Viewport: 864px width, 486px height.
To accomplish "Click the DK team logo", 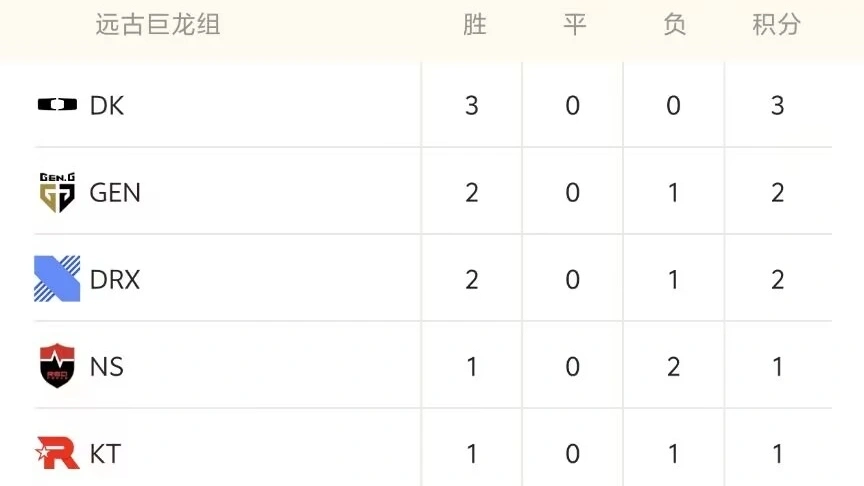I will 57,105.
